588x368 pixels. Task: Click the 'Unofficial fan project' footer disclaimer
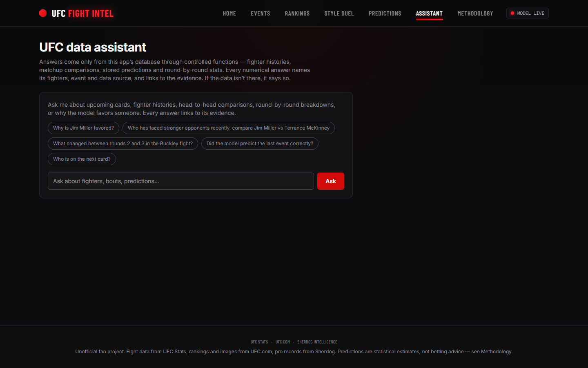(294, 352)
